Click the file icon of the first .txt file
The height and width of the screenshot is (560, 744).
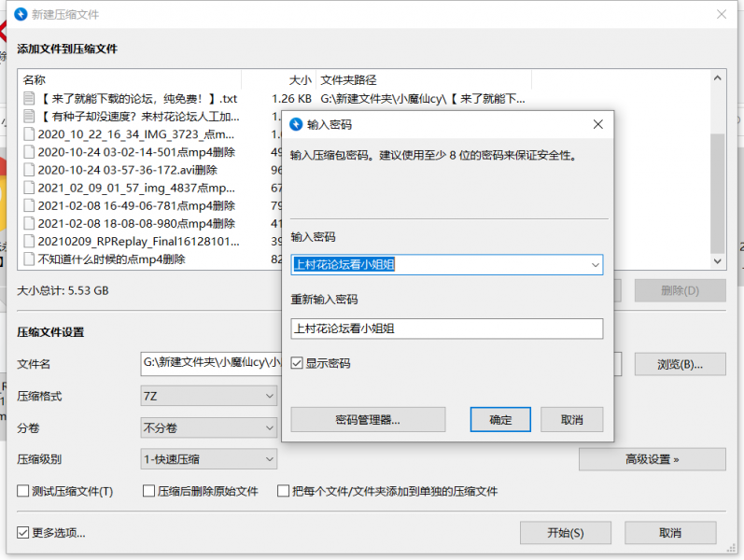pyautogui.click(x=28, y=98)
